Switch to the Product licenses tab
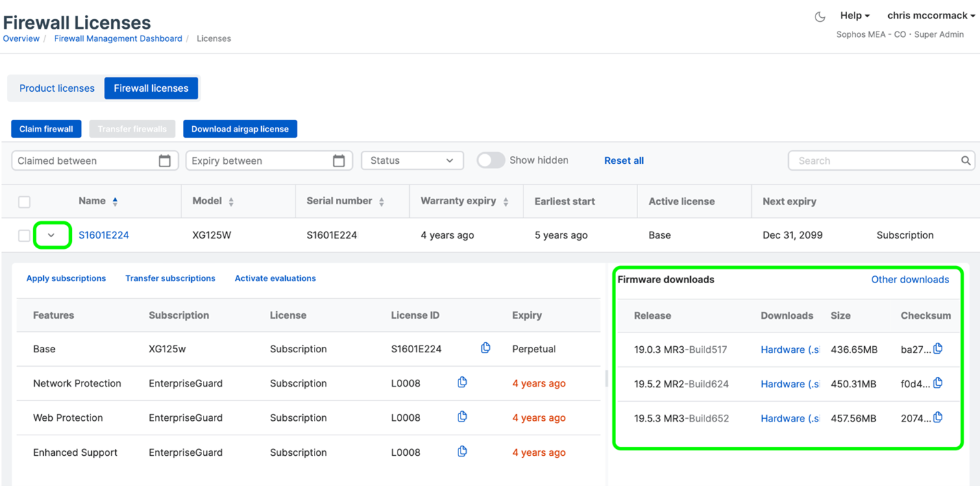Viewport: 980px width, 486px height. [x=56, y=88]
